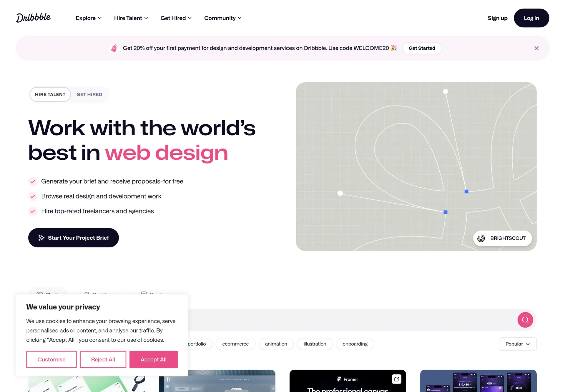Click the pink tag icon in banner
The width and height of the screenshot is (565, 392).
(x=114, y=48)
